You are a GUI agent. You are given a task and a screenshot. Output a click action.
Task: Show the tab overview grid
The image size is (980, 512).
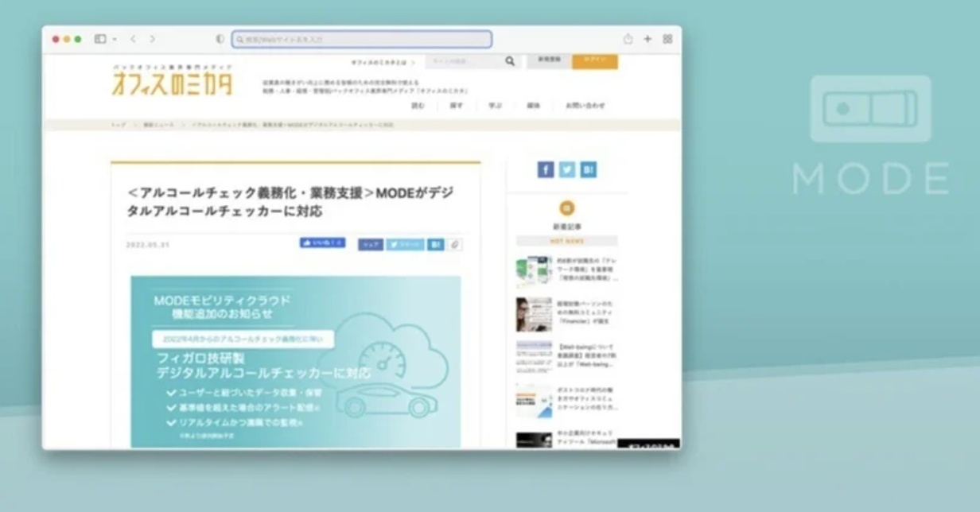click(667, 39)
